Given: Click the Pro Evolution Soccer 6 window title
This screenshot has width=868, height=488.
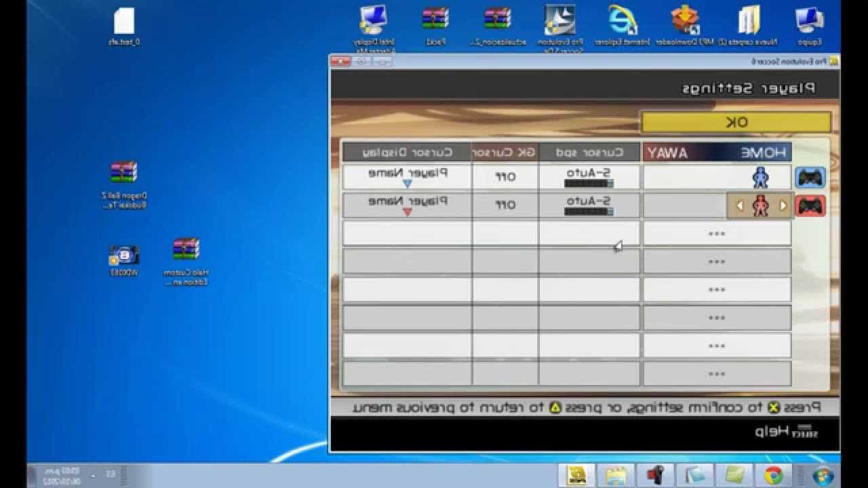Looking at the screenshot, I should [788, 61].
